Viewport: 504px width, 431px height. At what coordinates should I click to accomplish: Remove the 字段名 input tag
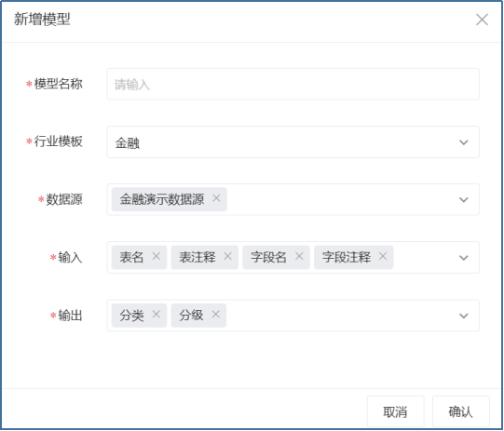(x=299, y=256)
